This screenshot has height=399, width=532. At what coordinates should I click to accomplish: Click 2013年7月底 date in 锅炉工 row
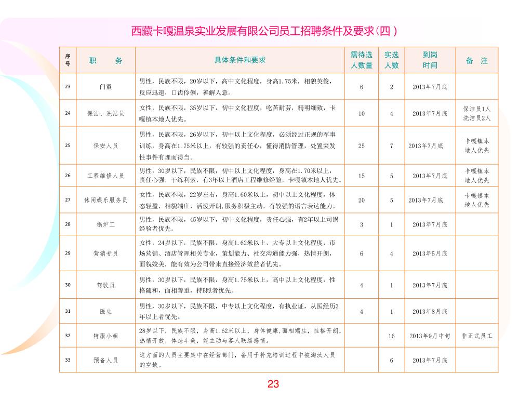pos(430,224)
